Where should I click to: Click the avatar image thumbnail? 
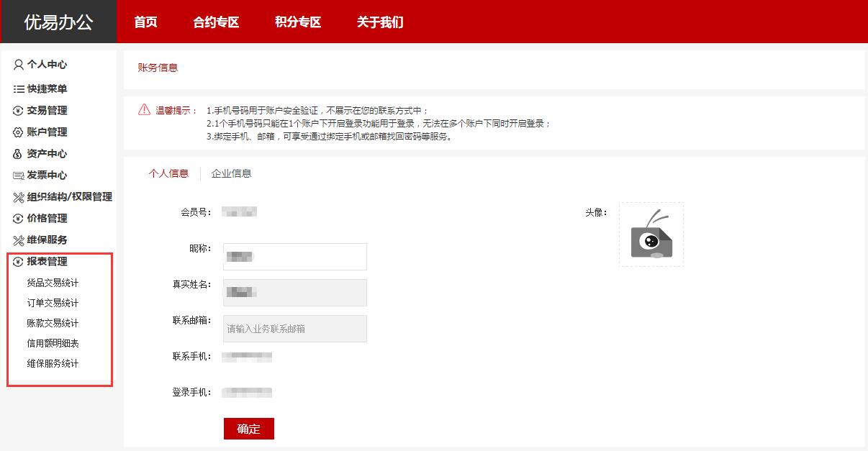(651, 234)
